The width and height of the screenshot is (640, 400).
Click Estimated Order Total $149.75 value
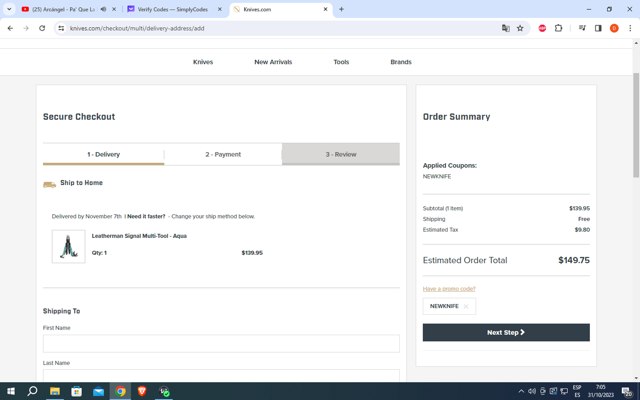point(574,260)
